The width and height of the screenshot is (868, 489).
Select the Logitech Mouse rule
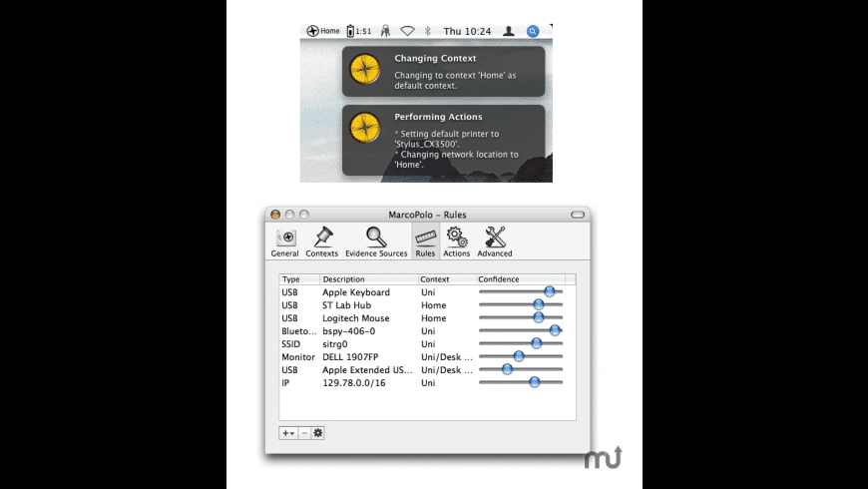(x=427, y=318)
